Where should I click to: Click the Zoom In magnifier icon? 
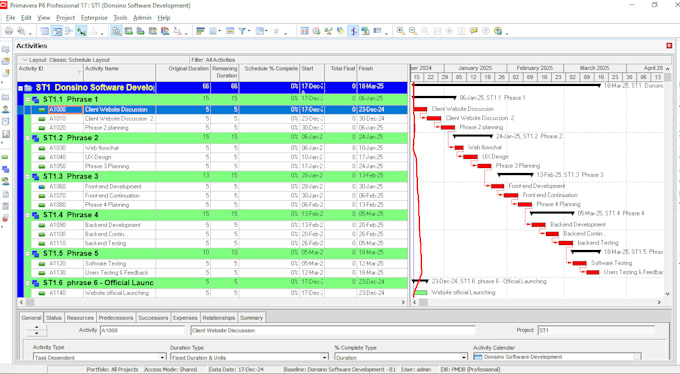click(401, 31)
